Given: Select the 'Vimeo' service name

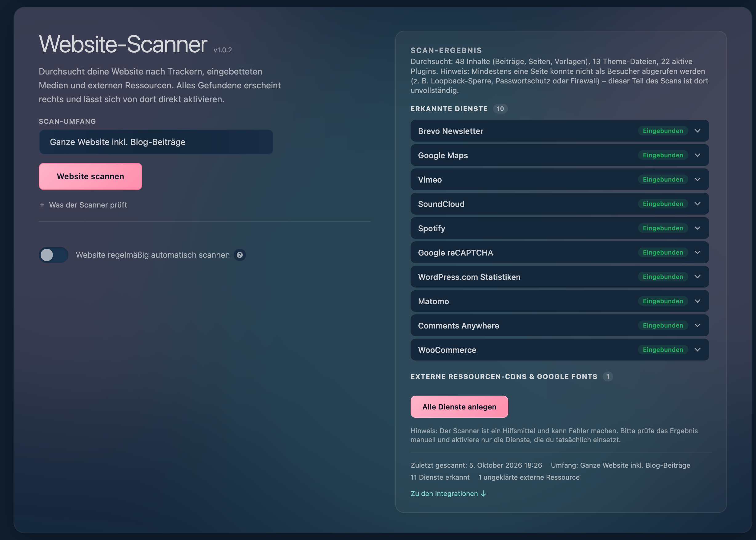Looking at the screenshot, I should point(430,179).
